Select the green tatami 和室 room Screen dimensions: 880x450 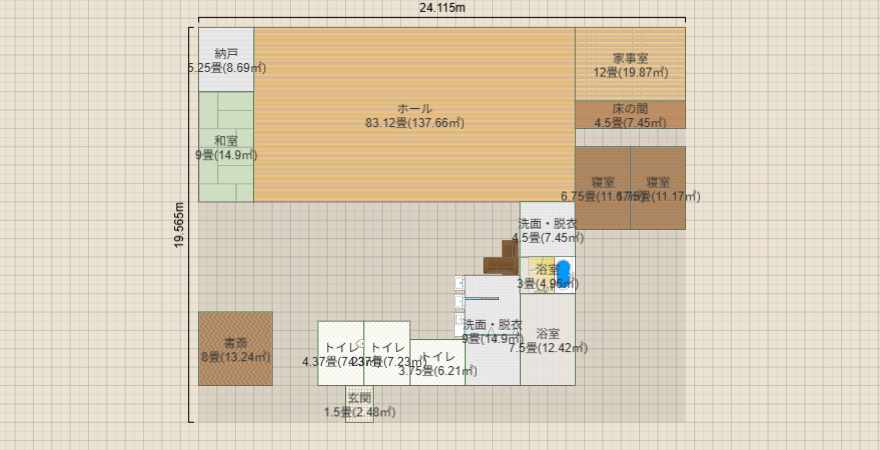point(226,146)
